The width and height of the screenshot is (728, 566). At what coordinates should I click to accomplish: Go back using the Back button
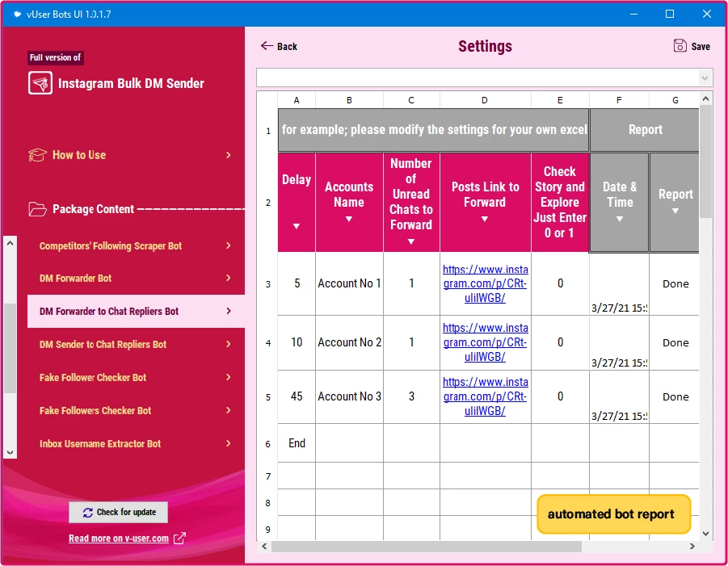coord(279,46)
